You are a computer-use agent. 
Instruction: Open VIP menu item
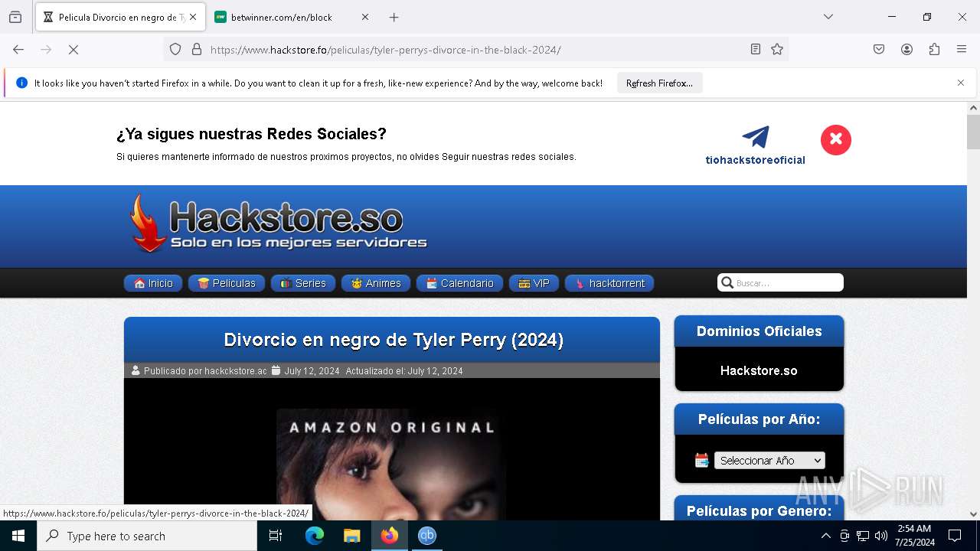pyautogui.click(x=534, y=283)
